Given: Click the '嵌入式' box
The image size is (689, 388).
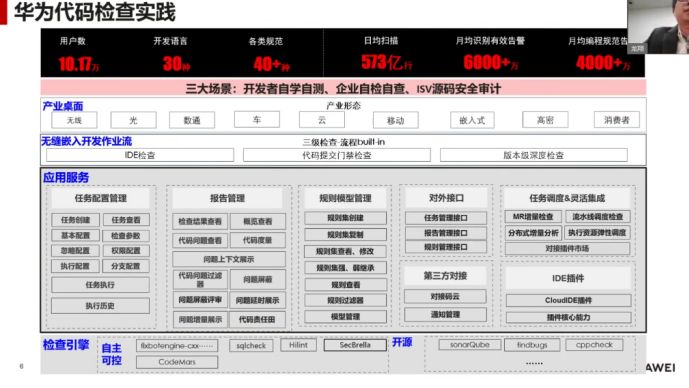Looking at the screenshot, I should click(x=472, y=120).
